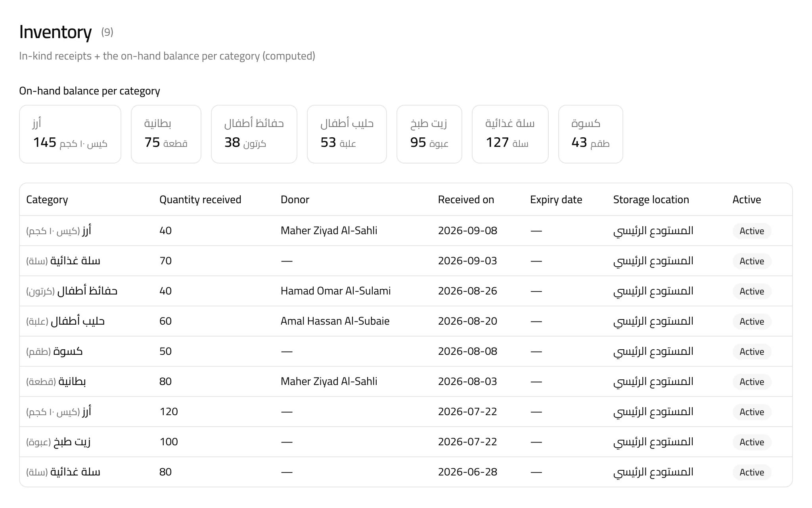The width and height of the screenshot is (812, 508).
Task: Select the كسوة card showing 43
Action: click(591, 134)
